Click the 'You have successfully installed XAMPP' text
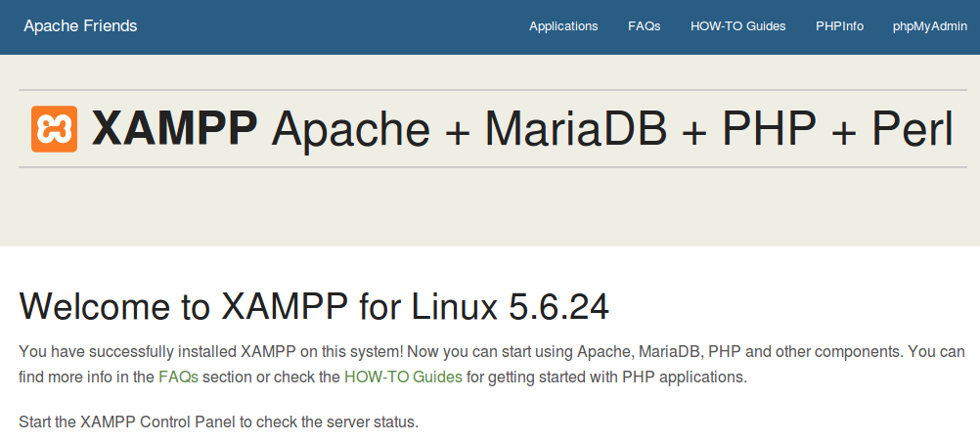This screenshot has width=980, height=444. coord(492,365)
